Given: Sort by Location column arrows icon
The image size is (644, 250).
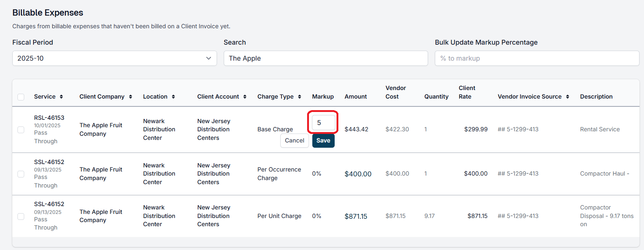Looking at the screenshot, I should coord(173,97).
